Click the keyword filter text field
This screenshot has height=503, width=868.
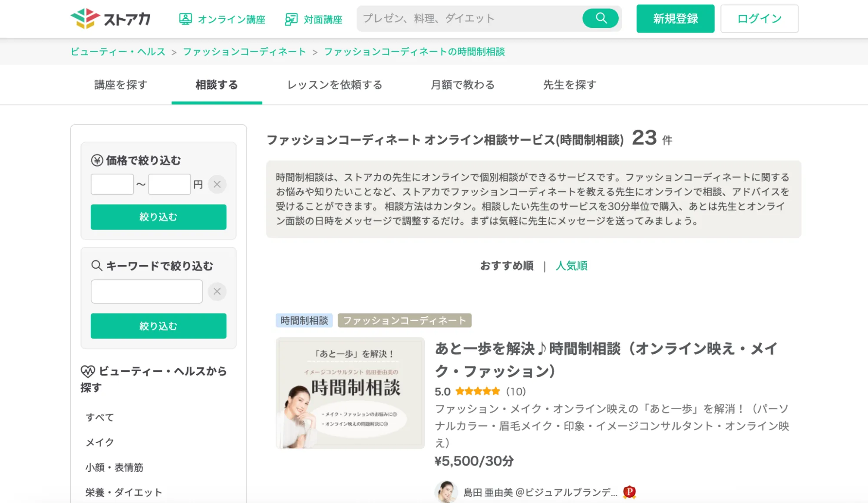pos(146,292)
